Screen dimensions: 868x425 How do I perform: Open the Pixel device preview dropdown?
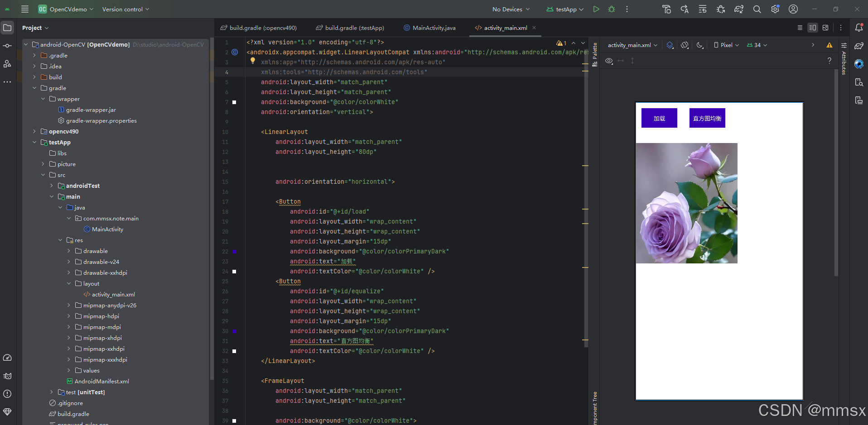[x=726, y=45]
